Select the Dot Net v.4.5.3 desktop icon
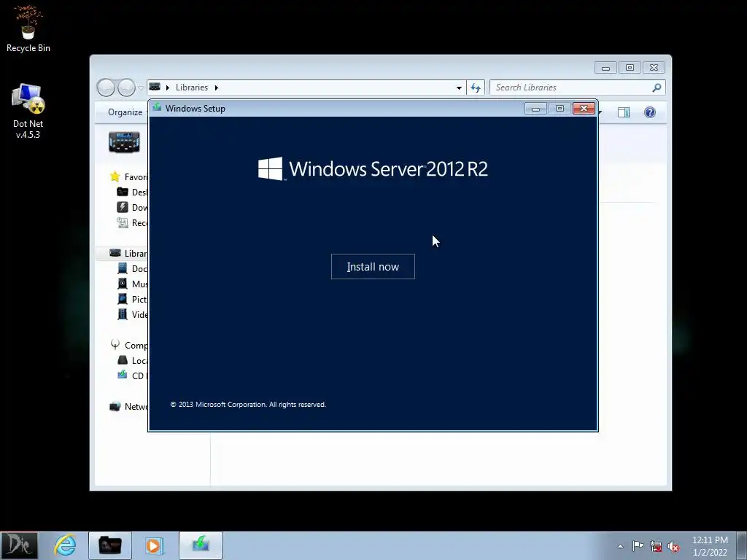The height and width of the screenshot is (560, 747). (28, 112)
